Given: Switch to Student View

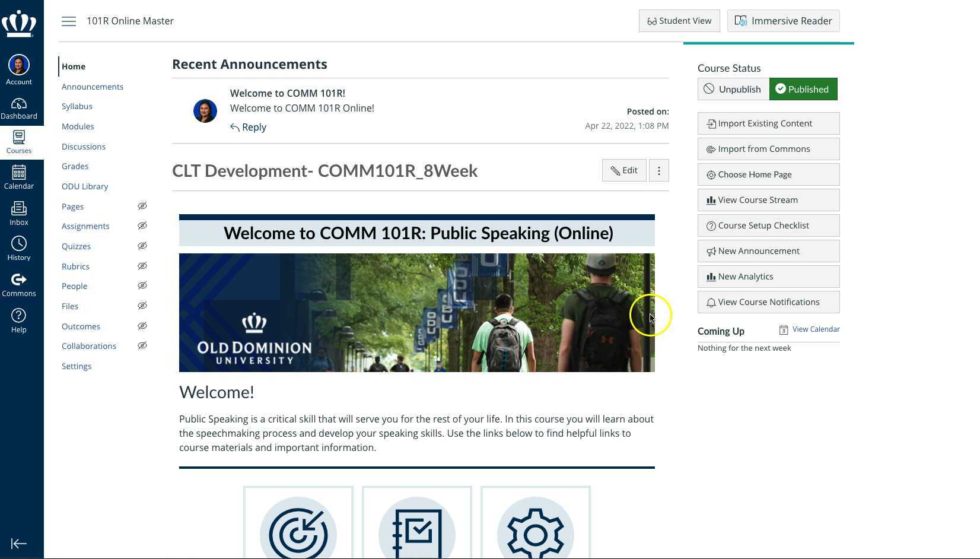Looking at the screenshot, I should click(x=679, y=21).
